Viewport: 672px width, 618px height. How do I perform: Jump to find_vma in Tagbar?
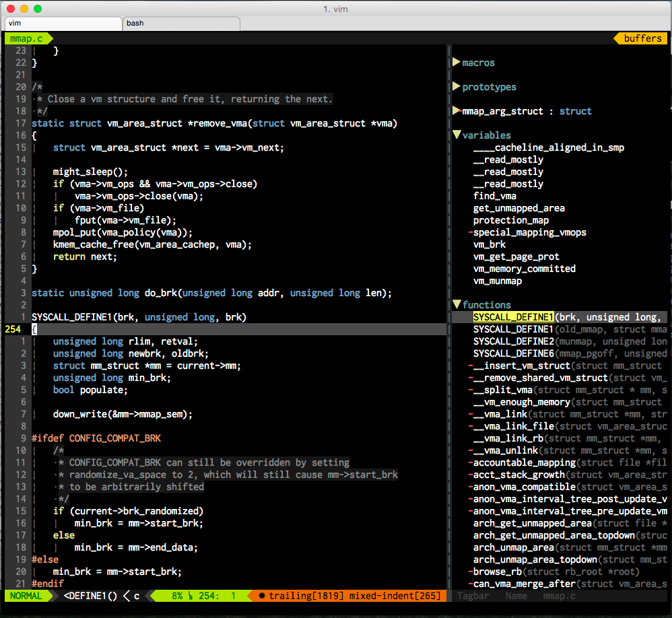[494, 197]
